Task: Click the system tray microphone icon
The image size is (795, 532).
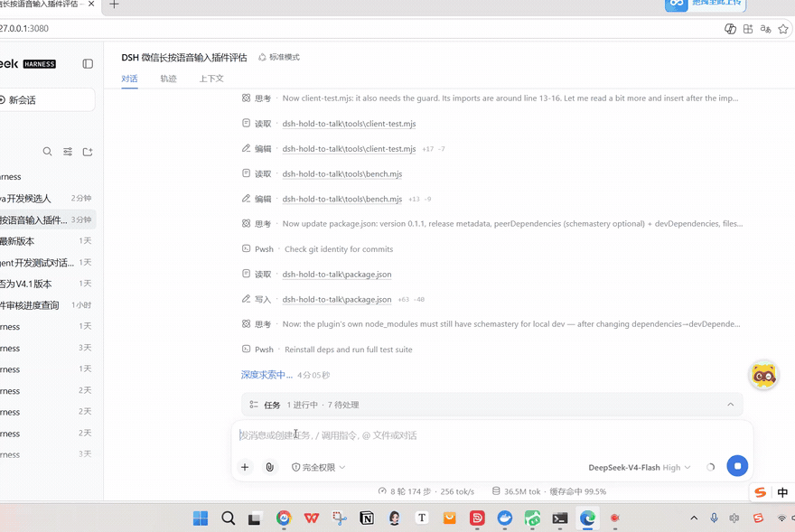Action: coord(714,518)
